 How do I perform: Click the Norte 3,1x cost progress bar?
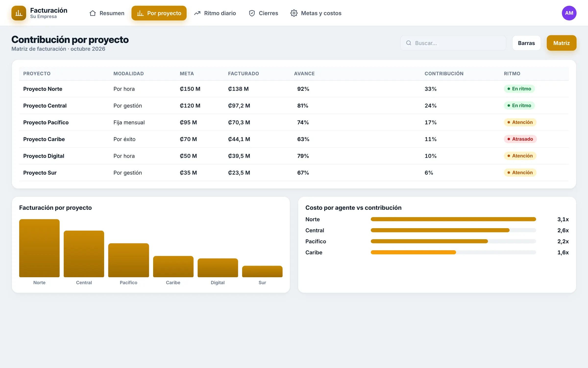pyautogui.click(x=453, y=219)
